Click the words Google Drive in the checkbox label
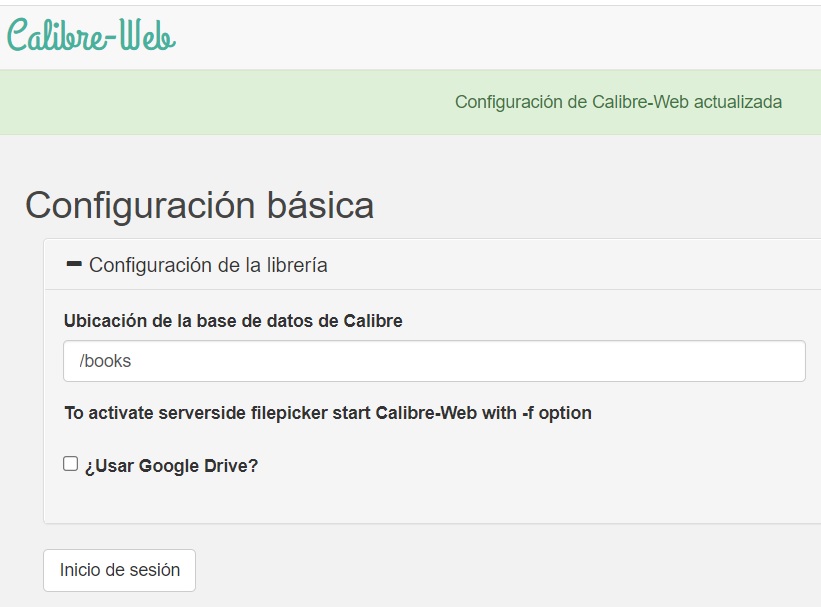Viewport: 821px width, 607px height. pyautogui.click(x=198, y=465)
